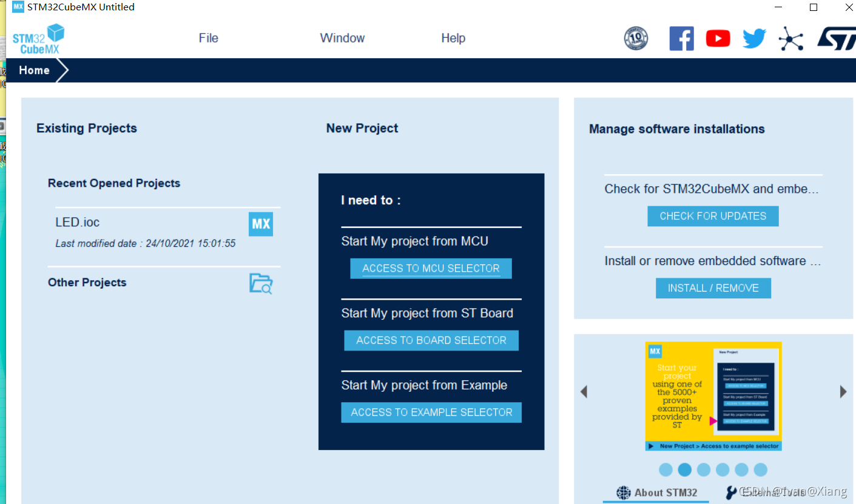Click the LED.ioc last modified date text

(x=146, y=243)
